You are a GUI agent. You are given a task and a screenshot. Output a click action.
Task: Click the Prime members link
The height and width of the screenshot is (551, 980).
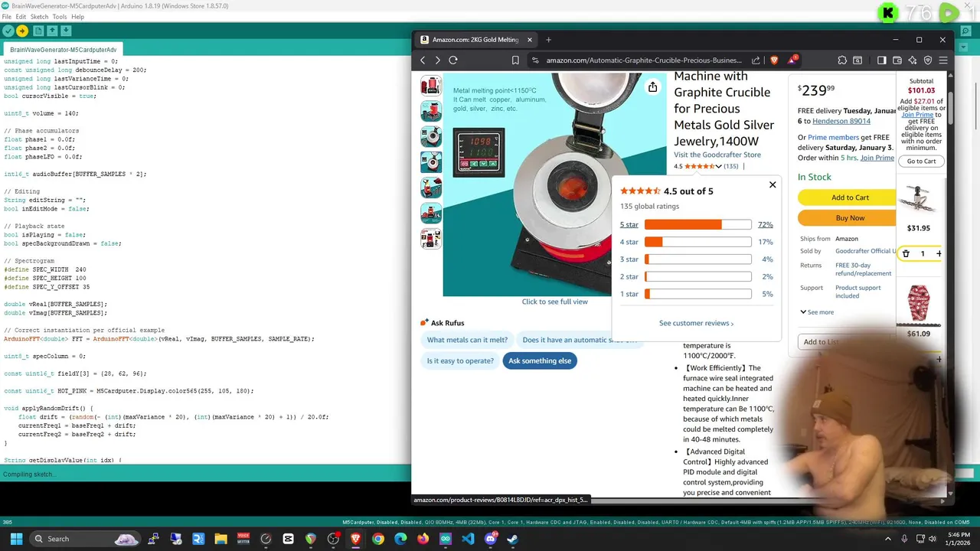(833, 138)
